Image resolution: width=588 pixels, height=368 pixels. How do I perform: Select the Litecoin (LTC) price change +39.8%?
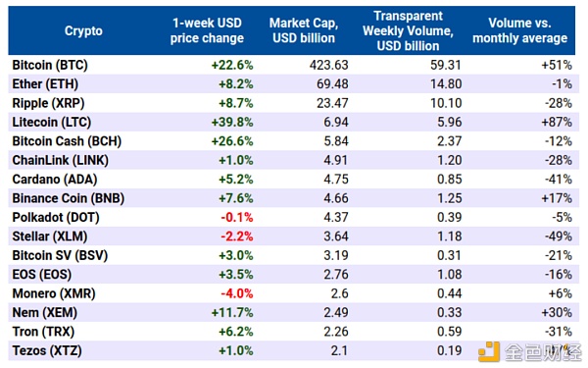[232, 123]
